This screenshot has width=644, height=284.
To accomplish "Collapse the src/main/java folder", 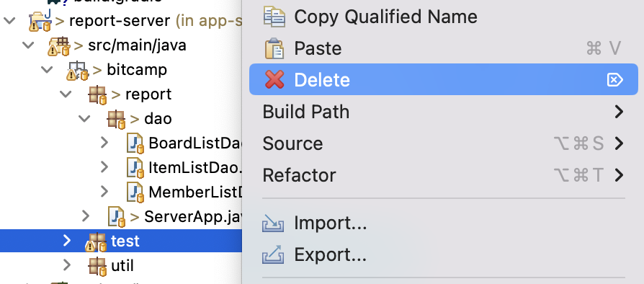I will tap(28, 45).
